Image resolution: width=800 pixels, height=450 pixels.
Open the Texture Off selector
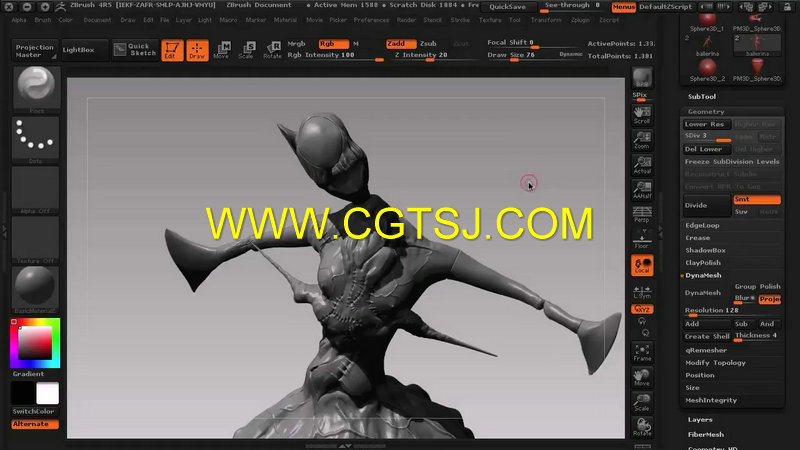(x=36, y=239)
